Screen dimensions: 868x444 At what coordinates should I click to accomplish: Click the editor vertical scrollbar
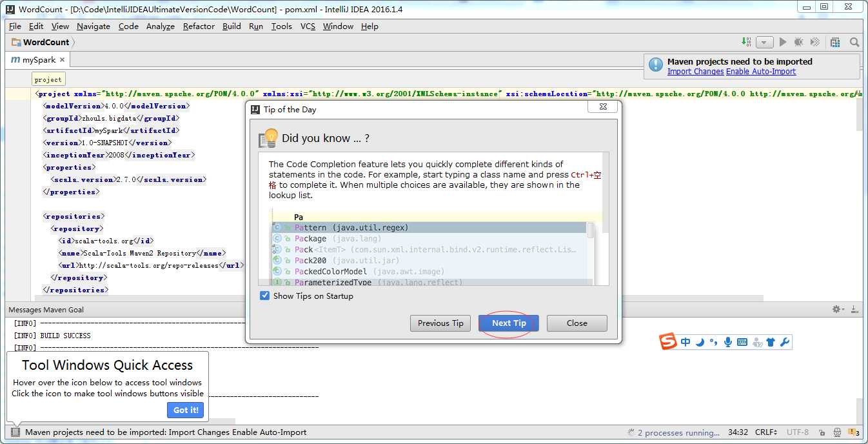[x=859, y=116]
